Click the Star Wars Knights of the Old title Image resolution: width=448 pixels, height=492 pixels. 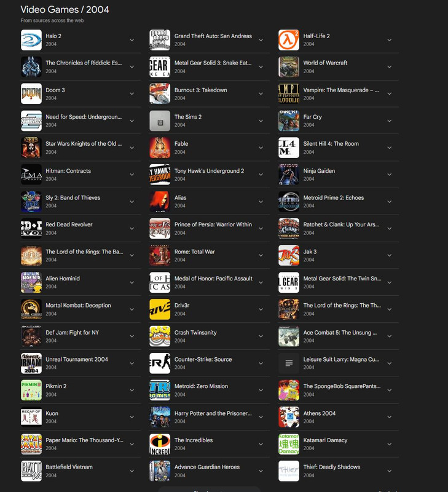(x=84, y=144)
